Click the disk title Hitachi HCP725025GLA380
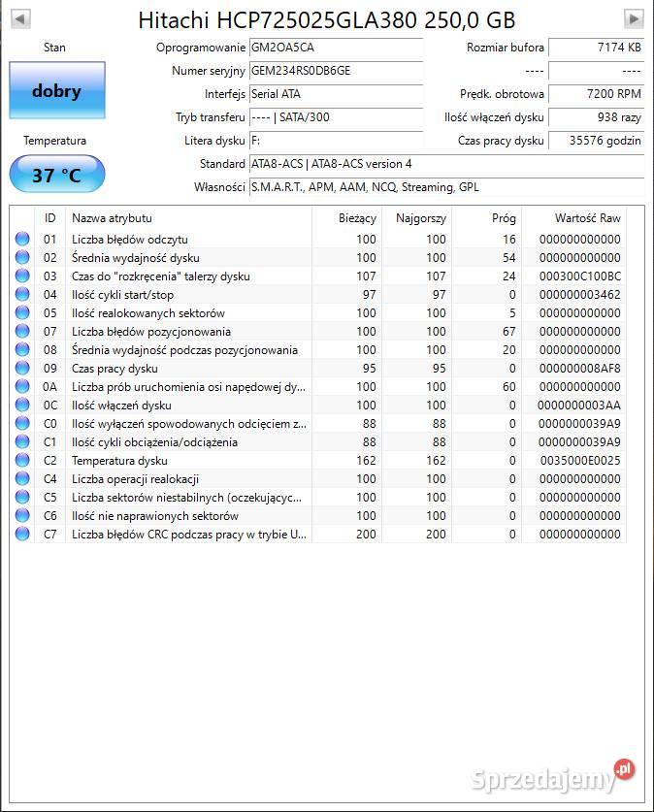Image resolution: width=654 pixels, height=812 pixels. [x=327, y=20]
